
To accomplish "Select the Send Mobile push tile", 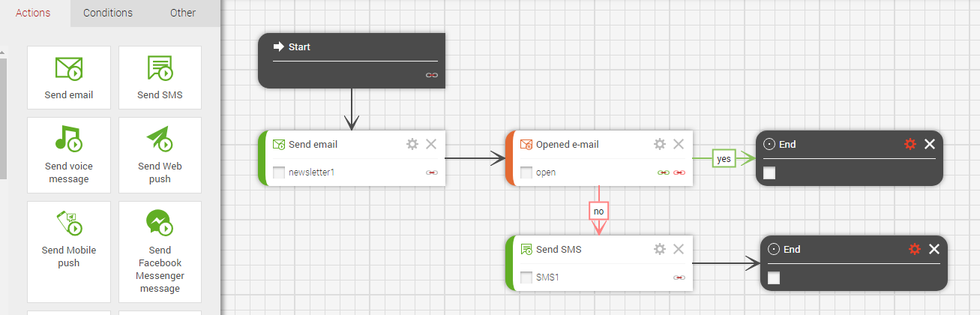I will pyautogui.click(x=69, y=252).
